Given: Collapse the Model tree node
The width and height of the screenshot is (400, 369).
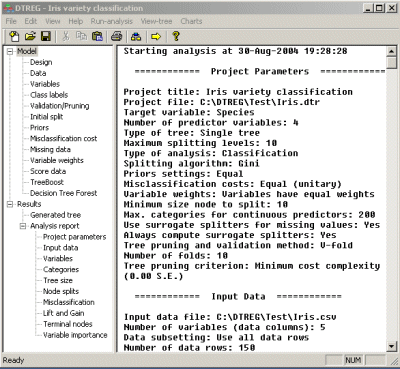Looking at the screenshot, I should click(x=10, y=51).
